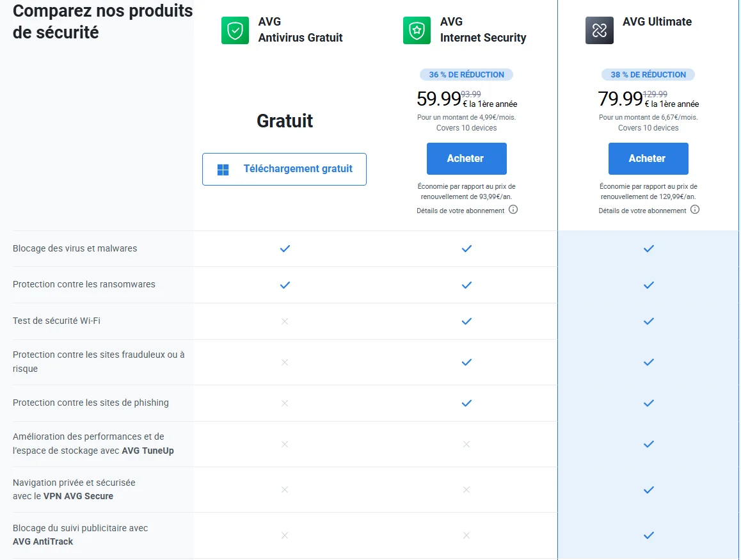This screenshot has height=560, width=741.
Task: Click the AVG Ultimate product title
Action: (657, 22)
